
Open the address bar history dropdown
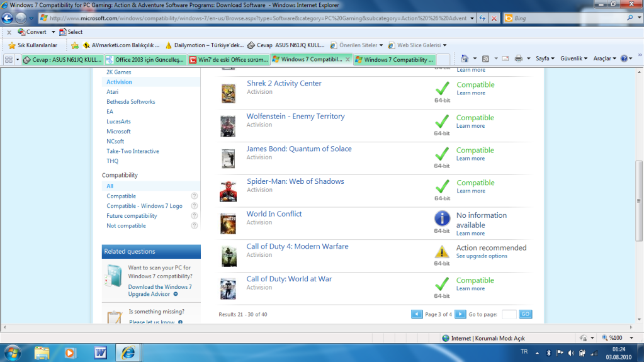(472, 18)
